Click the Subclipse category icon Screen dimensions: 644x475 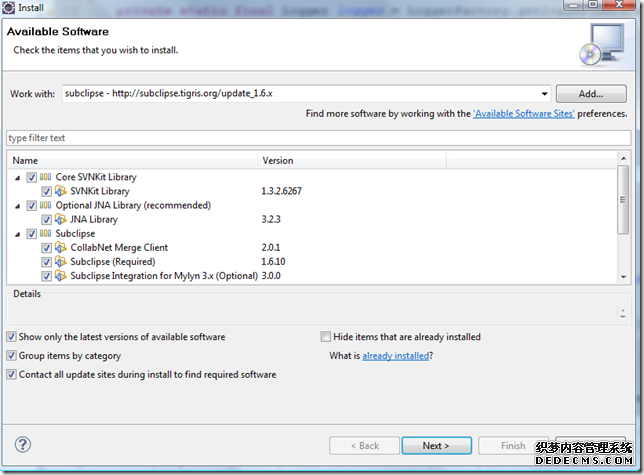tap(46, 233)
